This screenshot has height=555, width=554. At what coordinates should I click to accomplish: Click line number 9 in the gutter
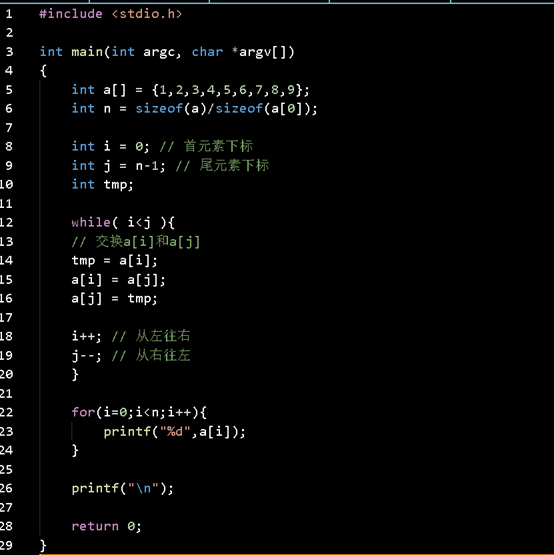click(9, 165)
